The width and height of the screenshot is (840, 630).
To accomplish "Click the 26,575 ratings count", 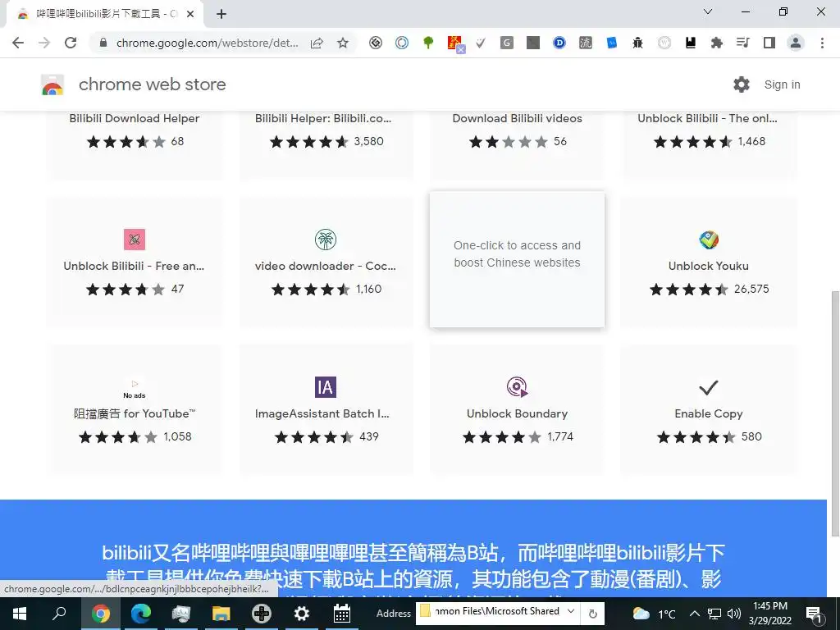I will (751, 290).
